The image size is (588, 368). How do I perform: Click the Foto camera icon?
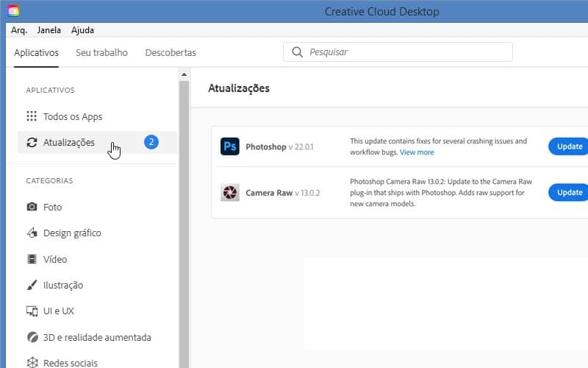[x=32, y=207]
